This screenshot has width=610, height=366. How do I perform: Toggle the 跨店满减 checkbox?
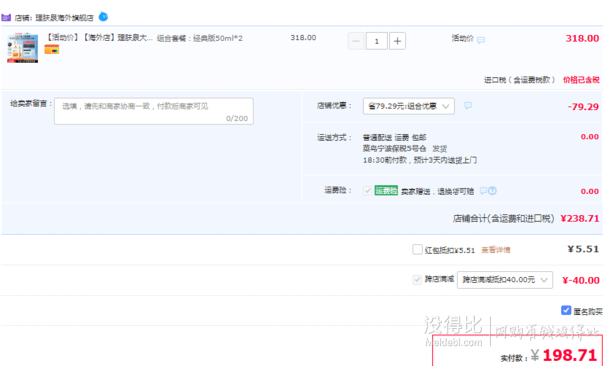click(417, 280)
